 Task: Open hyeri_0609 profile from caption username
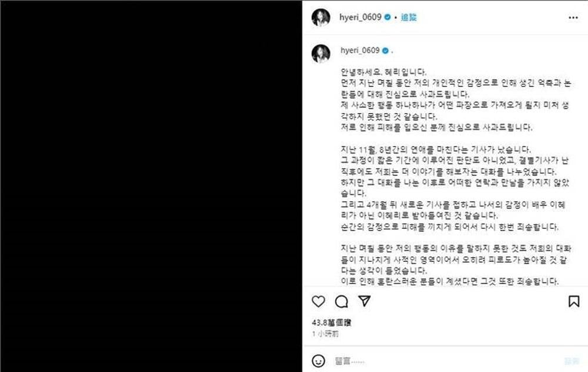point(360,50)
